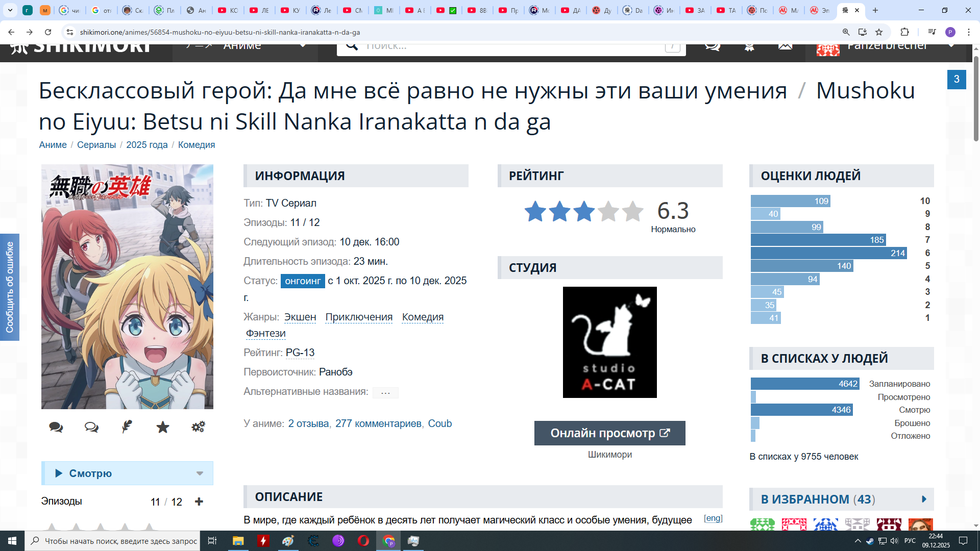
Task: Add anime to favorites with star icon
Action: coord(163,428)
